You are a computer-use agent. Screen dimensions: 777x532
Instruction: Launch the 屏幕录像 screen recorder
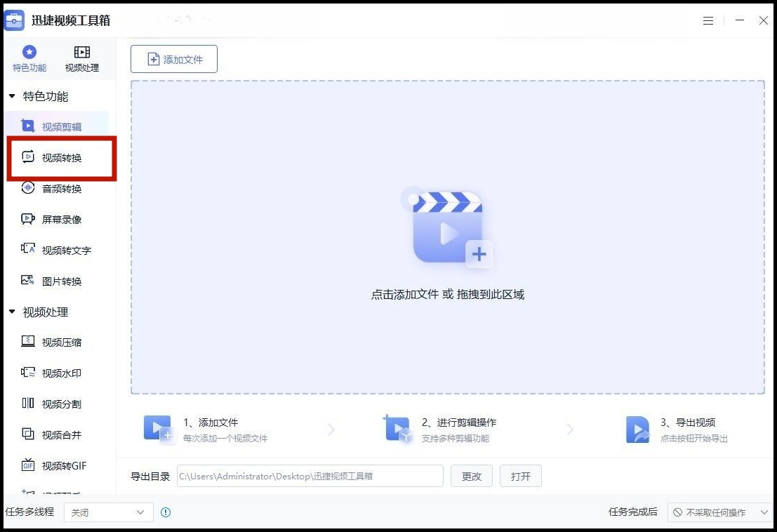(x=62, y=219)
